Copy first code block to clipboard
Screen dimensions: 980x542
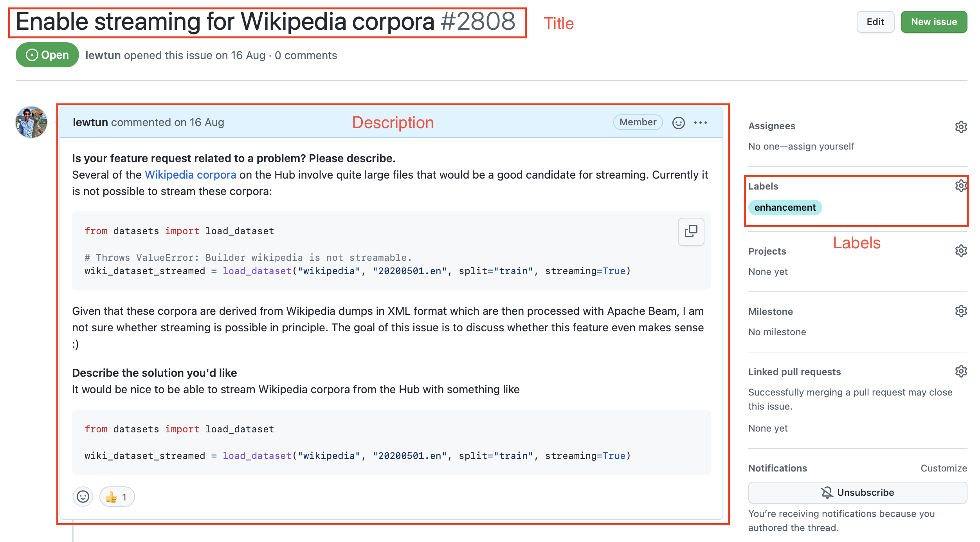691,231
